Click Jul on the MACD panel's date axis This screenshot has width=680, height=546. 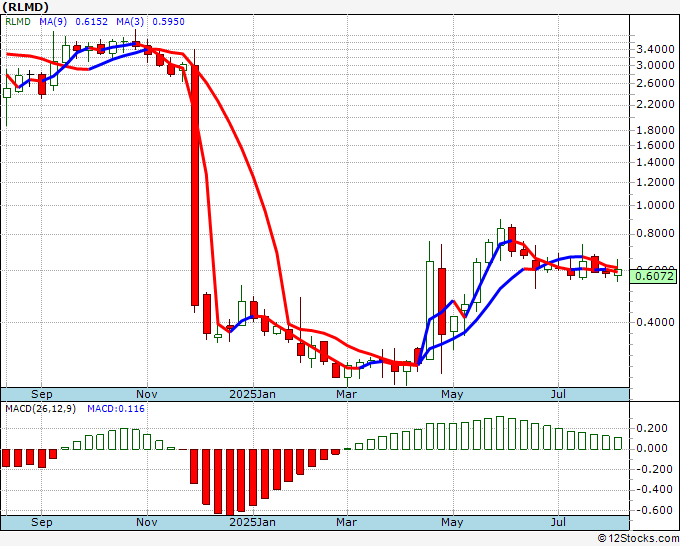pos(558,522)
